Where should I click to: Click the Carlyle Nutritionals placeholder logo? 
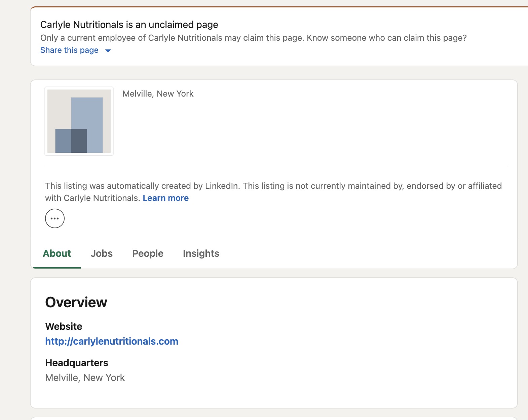[x=79, y=121]
